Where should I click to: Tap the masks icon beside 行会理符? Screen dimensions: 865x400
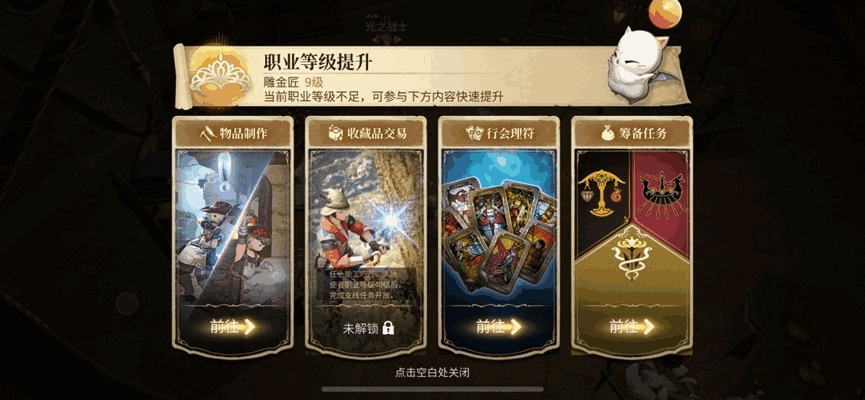(474, 132)
